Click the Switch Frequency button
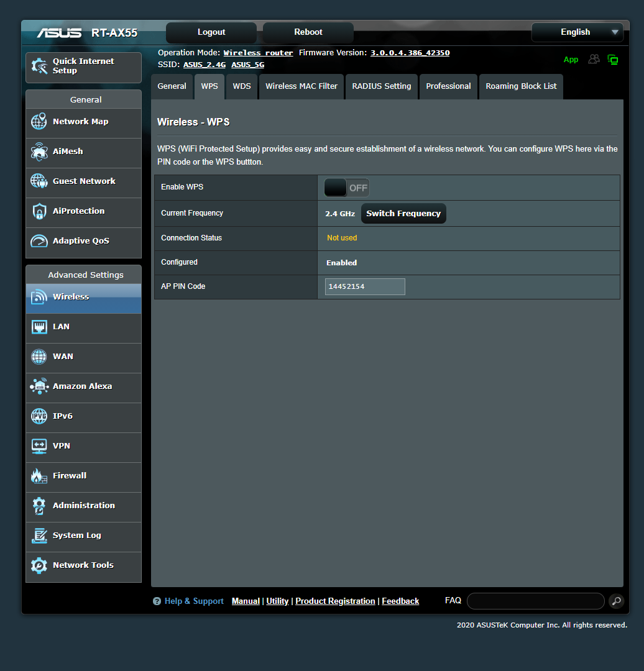 [403, 213]
